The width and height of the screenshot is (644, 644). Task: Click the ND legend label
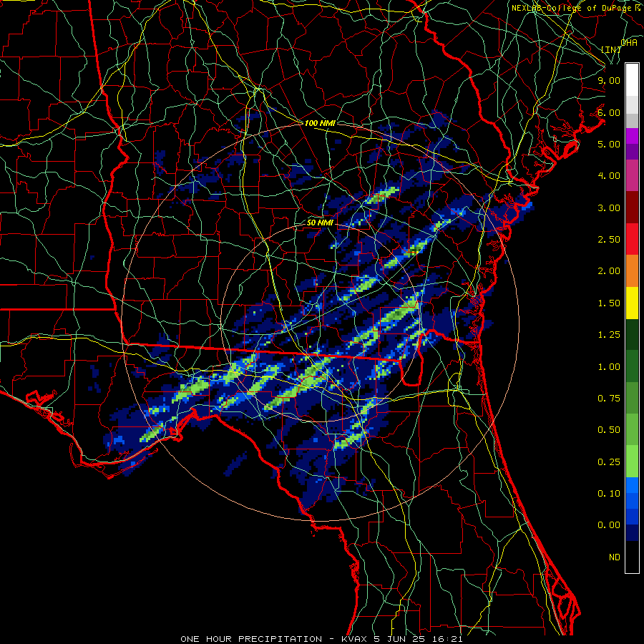tap(615, 557)
